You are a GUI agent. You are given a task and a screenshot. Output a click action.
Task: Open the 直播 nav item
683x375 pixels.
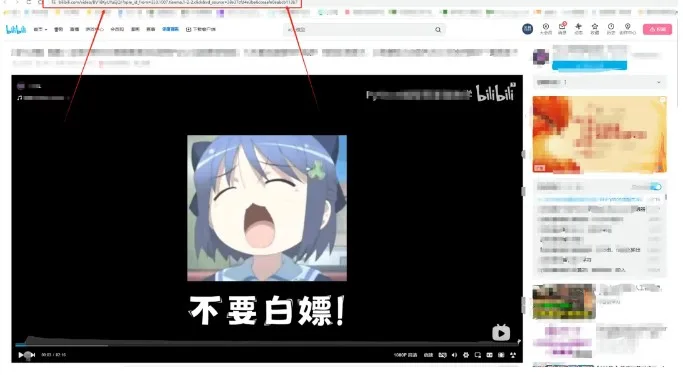click(x=74, y=29)
